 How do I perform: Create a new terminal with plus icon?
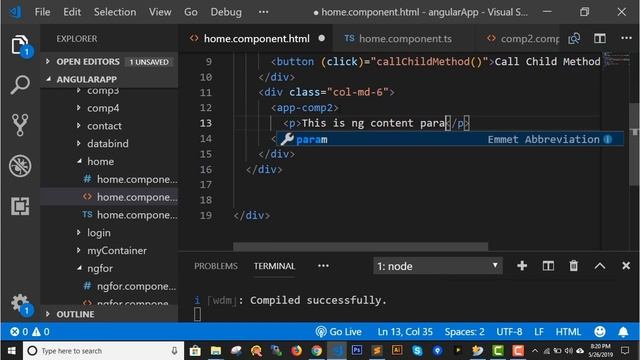pos(522,266)
